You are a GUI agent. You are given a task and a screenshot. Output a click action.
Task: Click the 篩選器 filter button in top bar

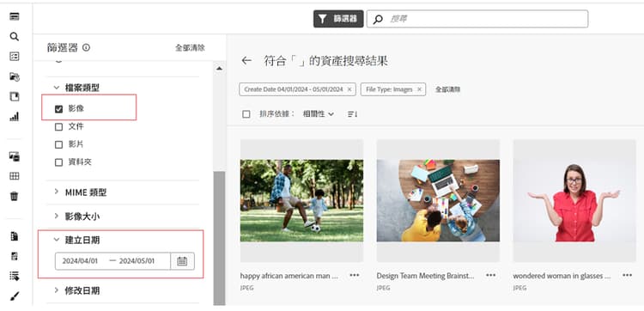click(338, 19)
